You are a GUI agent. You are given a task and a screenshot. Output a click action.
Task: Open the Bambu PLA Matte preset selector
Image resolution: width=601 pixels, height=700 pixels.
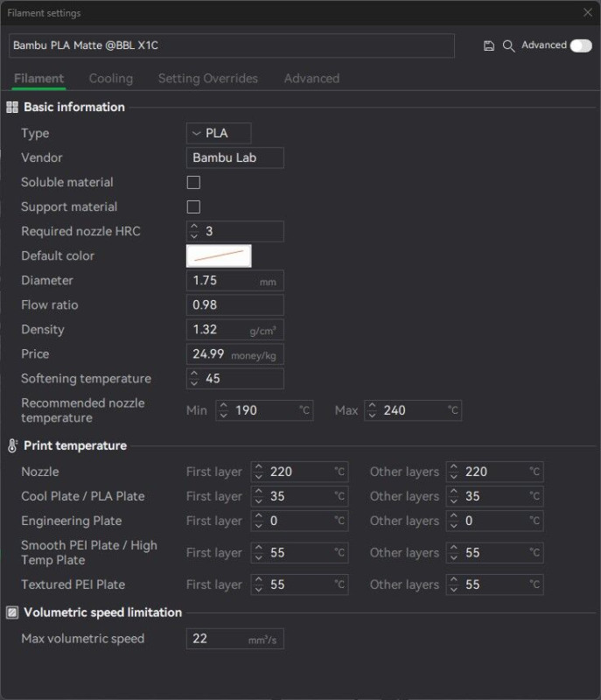[232, 45]
